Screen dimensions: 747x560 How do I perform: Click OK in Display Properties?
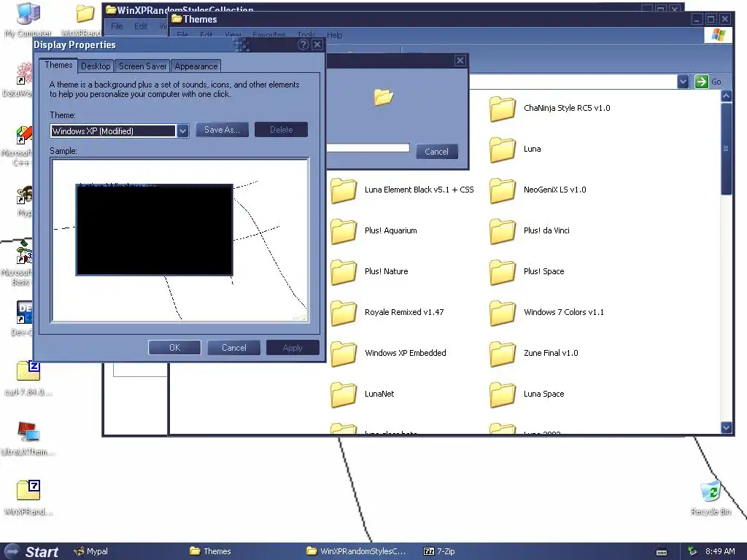[x=174, y=348]
